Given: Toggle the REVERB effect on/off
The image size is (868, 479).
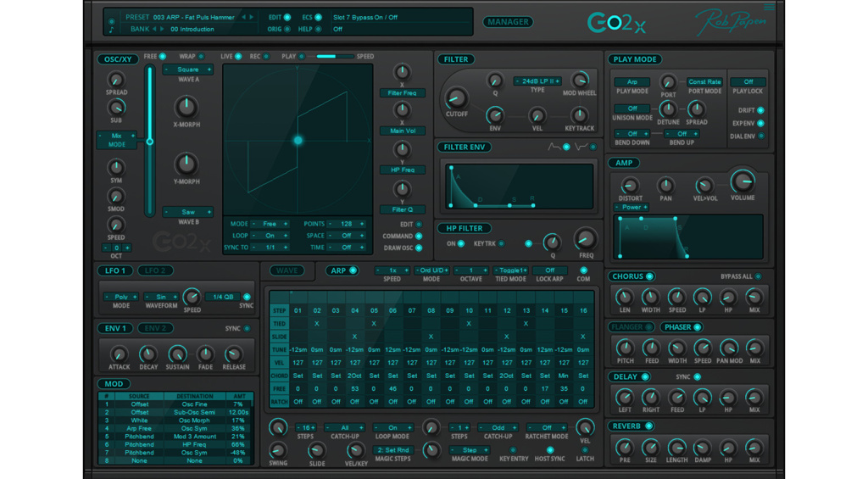Looking at the screenshot, I should click(648, 426).
